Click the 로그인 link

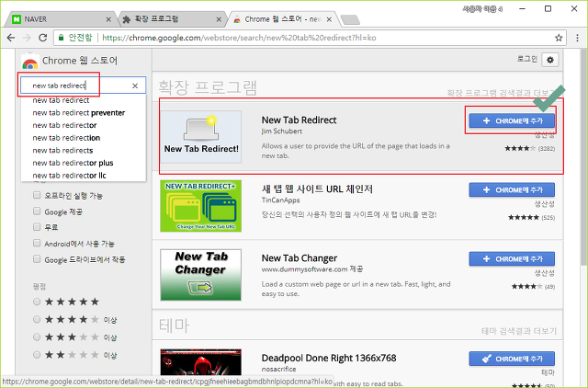tap(527, 59)
